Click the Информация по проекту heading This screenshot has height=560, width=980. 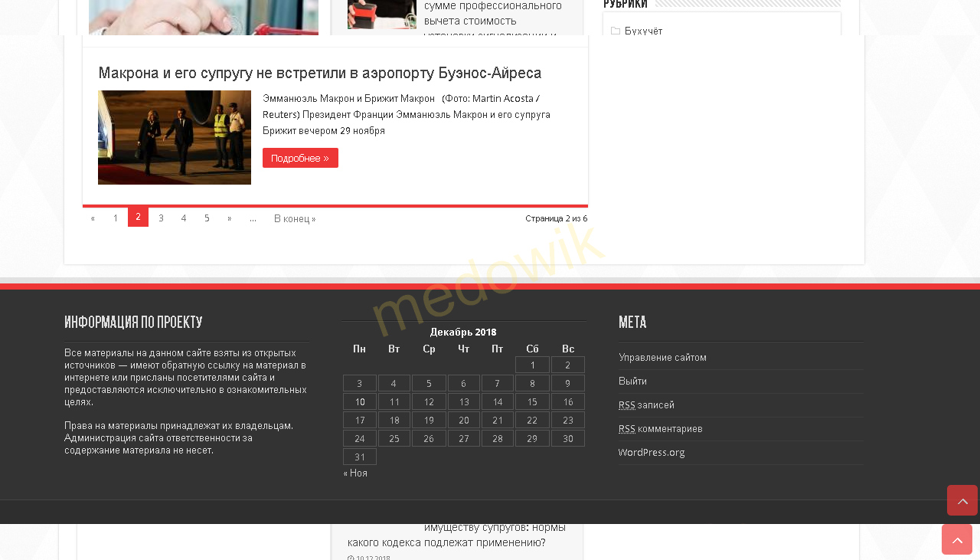[x=133, y=323]
